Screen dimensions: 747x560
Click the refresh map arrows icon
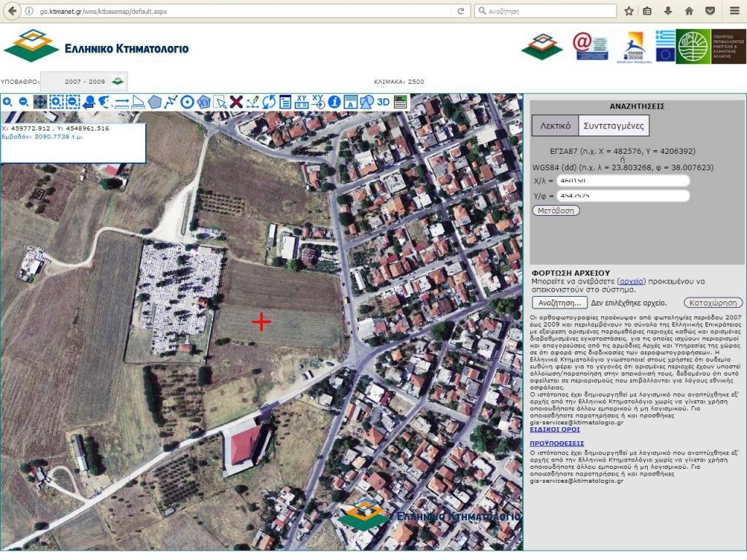(269, 102)
